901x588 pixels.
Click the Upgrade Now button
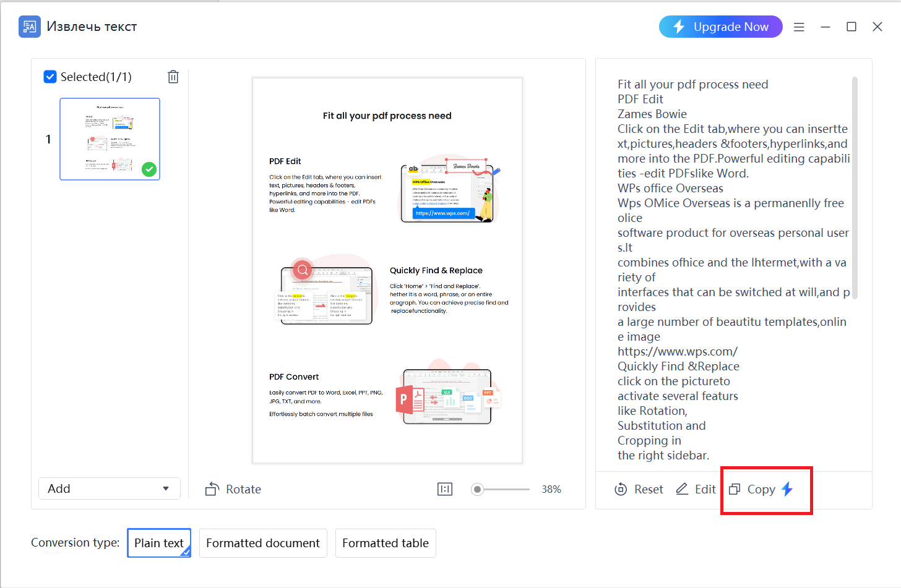720,27
